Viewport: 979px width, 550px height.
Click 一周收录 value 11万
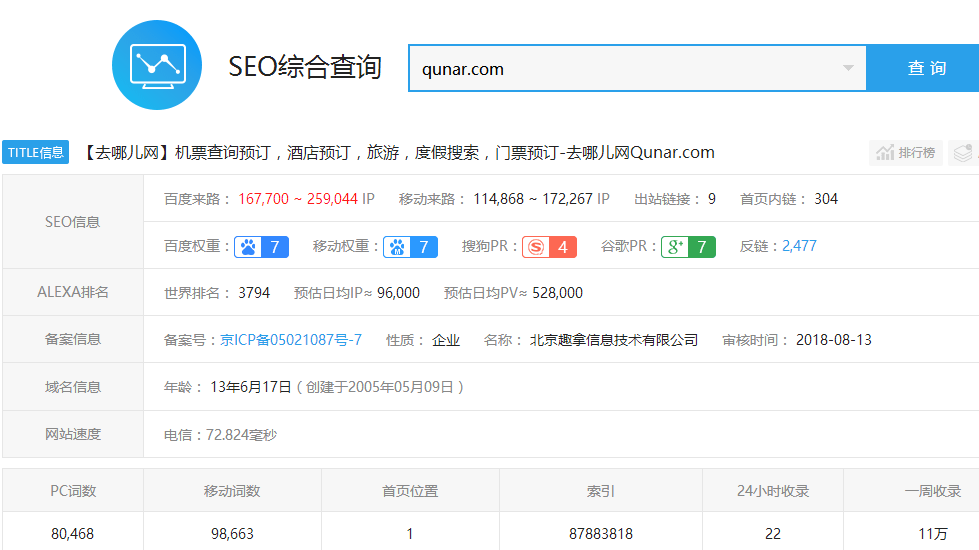click(x=933, y=534)
